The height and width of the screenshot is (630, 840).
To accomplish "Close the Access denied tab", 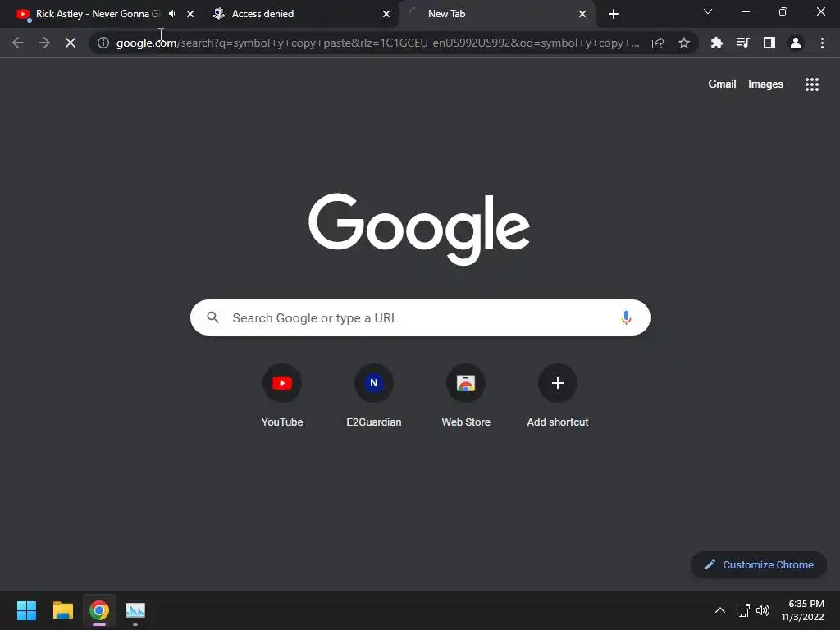I will coord(386,14).
